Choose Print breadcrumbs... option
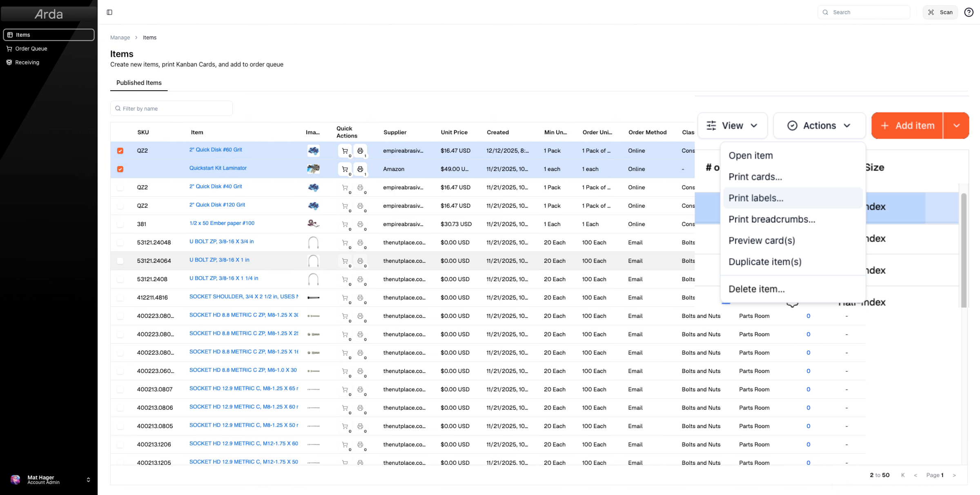The height and width of the screenshot is (495, 980). [x=793, y=219]
